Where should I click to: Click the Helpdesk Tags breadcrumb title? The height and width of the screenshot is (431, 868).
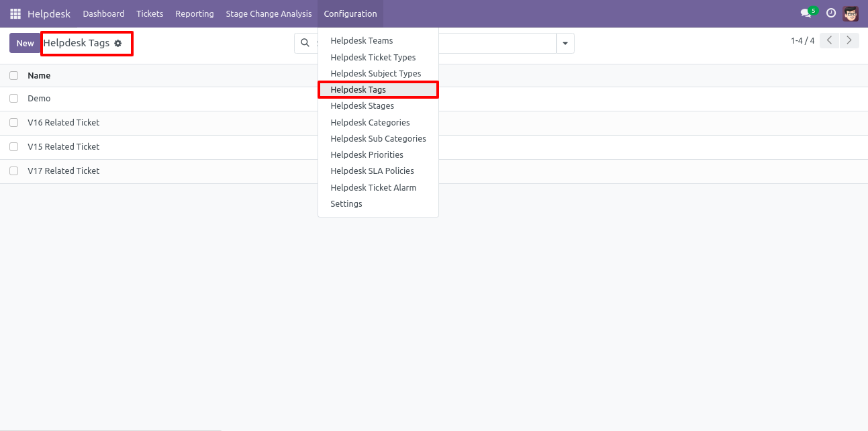coord(77,43)
